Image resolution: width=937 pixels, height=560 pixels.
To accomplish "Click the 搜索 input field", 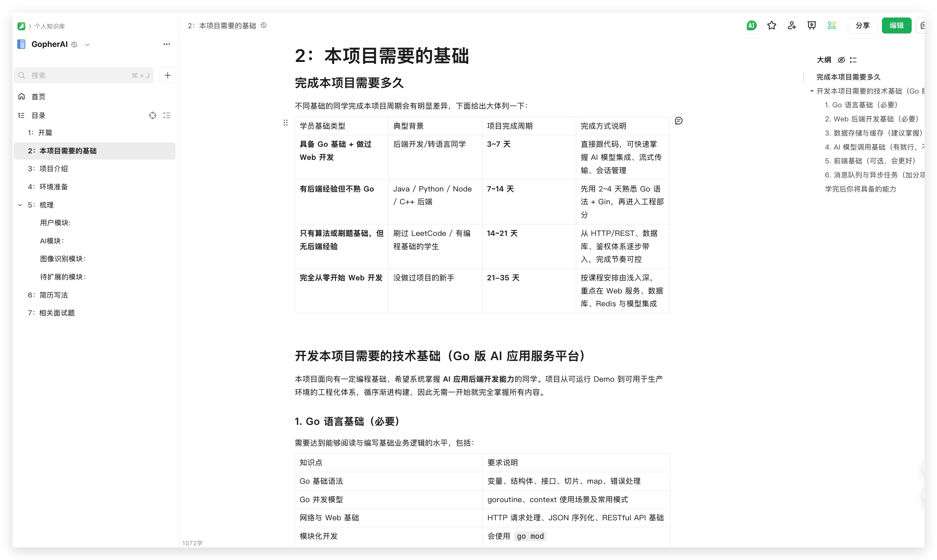I will click(x=79, y=75).
